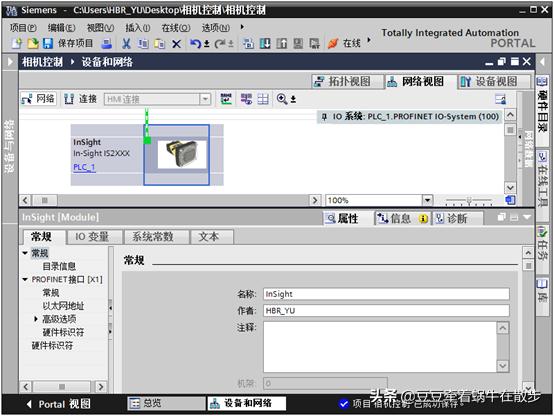Open the 编辑(E) menu
The image size is (554, 416).
tap(61, 28)
